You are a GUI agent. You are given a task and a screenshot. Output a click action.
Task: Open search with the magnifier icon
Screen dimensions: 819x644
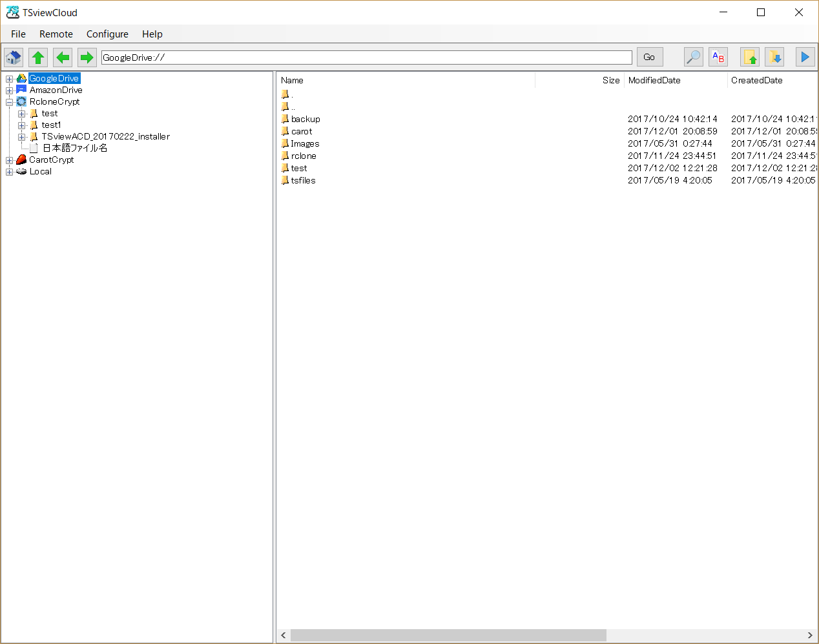coord(693,57)
